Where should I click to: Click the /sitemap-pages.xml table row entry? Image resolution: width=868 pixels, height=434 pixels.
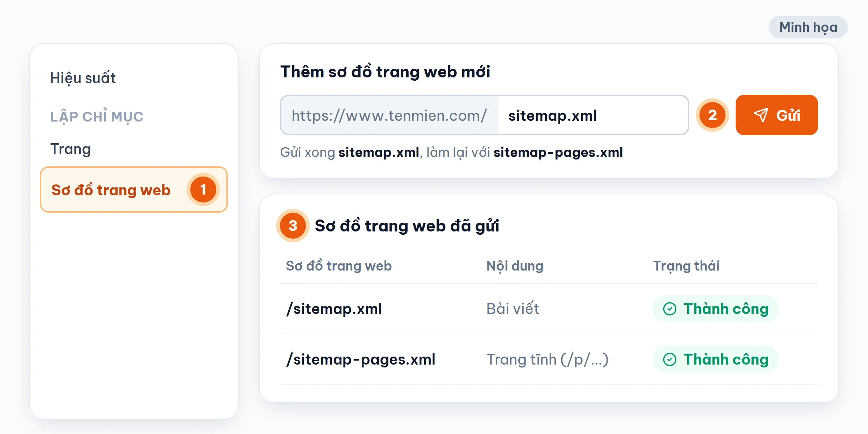click(x=361, y=359)
